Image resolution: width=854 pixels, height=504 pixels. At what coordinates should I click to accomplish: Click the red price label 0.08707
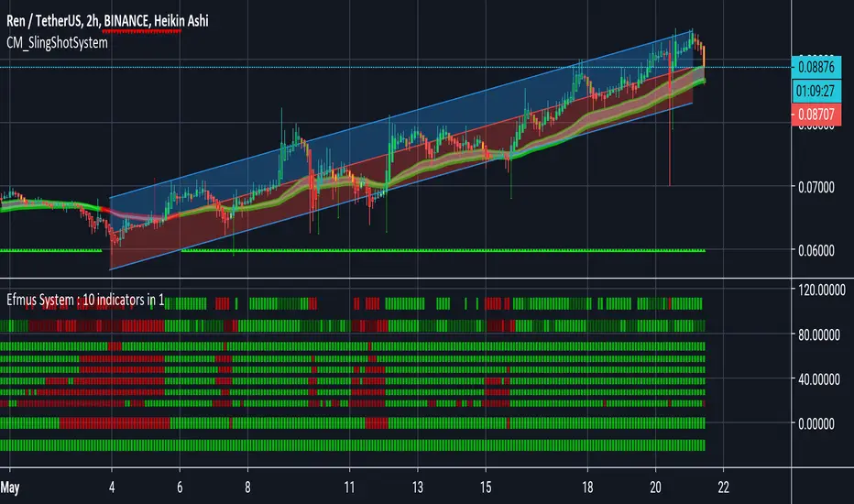coord(816,115)
